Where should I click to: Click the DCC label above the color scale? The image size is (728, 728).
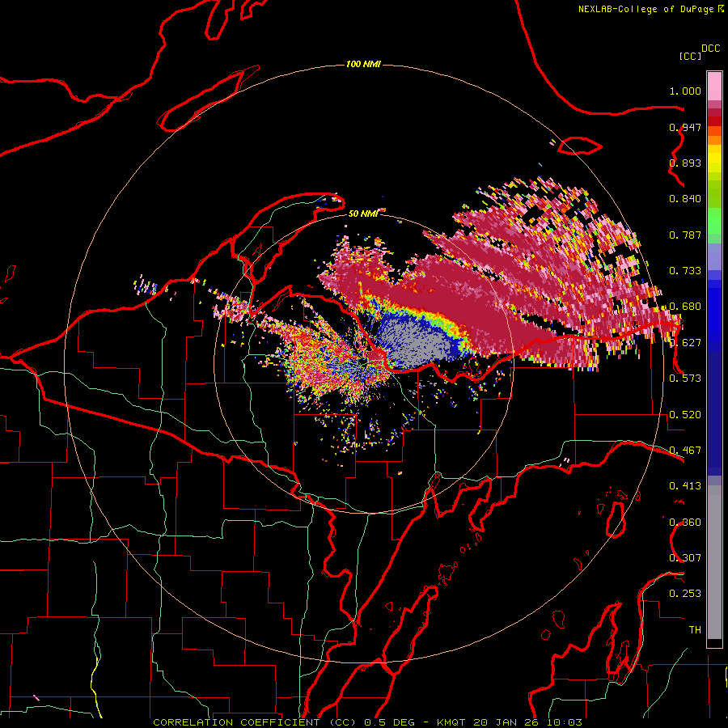pos(710,49)
